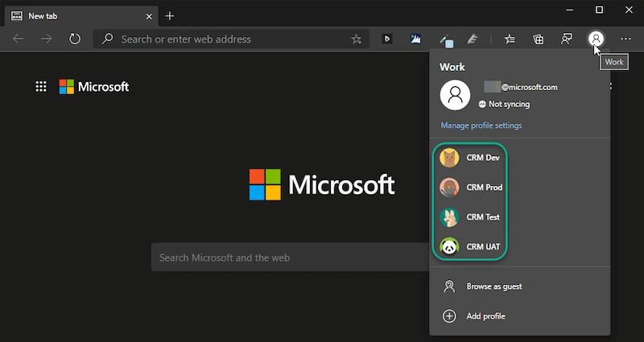Click the Work profile avatar in toolbar
This screenshot has width=644, height=342.
pos(596,39)
